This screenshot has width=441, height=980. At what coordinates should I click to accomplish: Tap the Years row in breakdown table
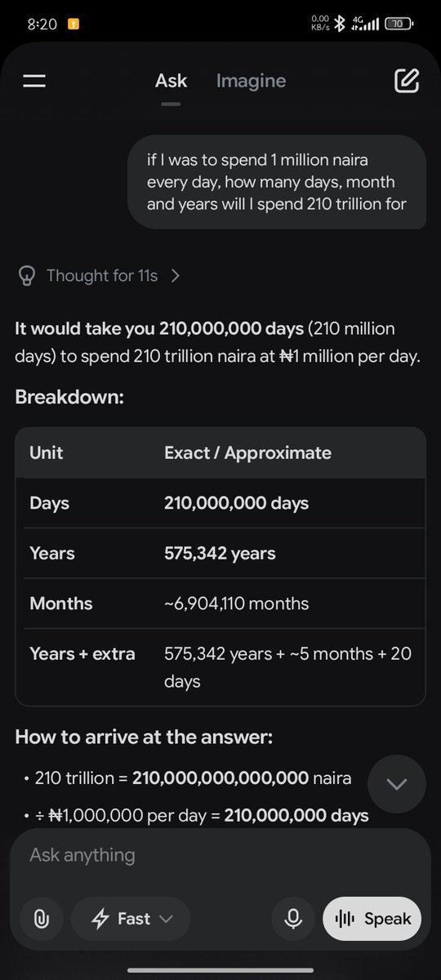tap(220, 554)
